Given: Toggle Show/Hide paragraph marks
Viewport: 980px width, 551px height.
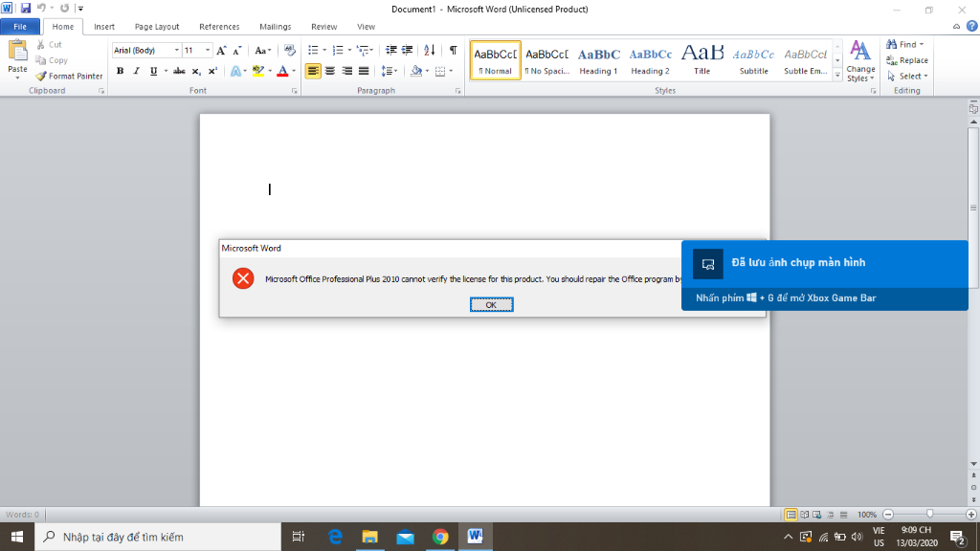Looking at the screenshot, I should [453, 51].
